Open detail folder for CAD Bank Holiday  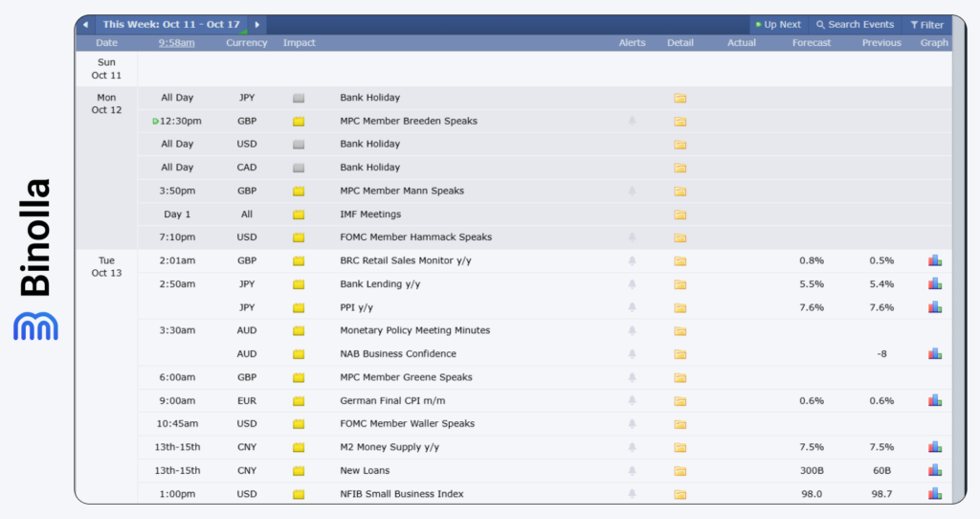[x=680, y=168]
